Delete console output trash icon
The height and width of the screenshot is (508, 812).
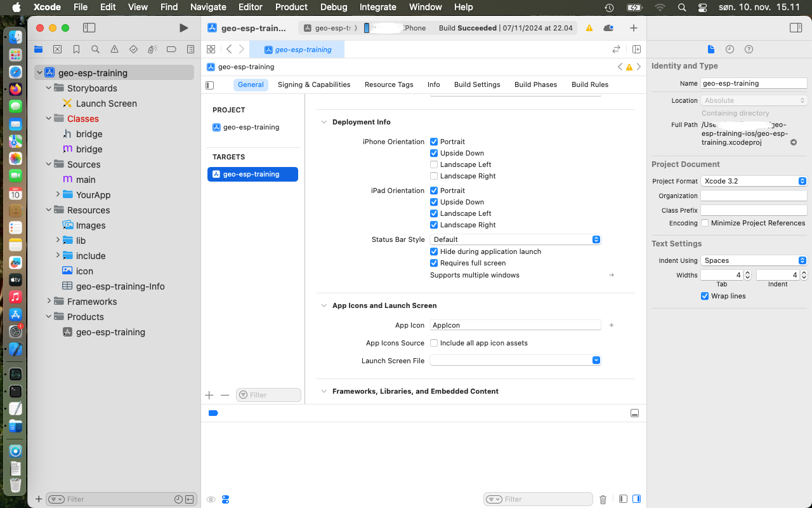tap(603, 499)
